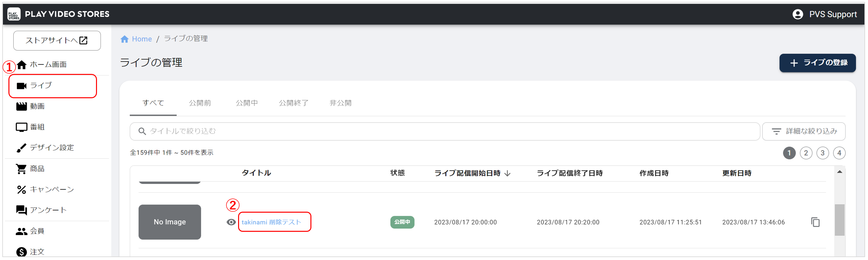
Task: Open 会員 in the sidebar
Action: pos(37,231)
